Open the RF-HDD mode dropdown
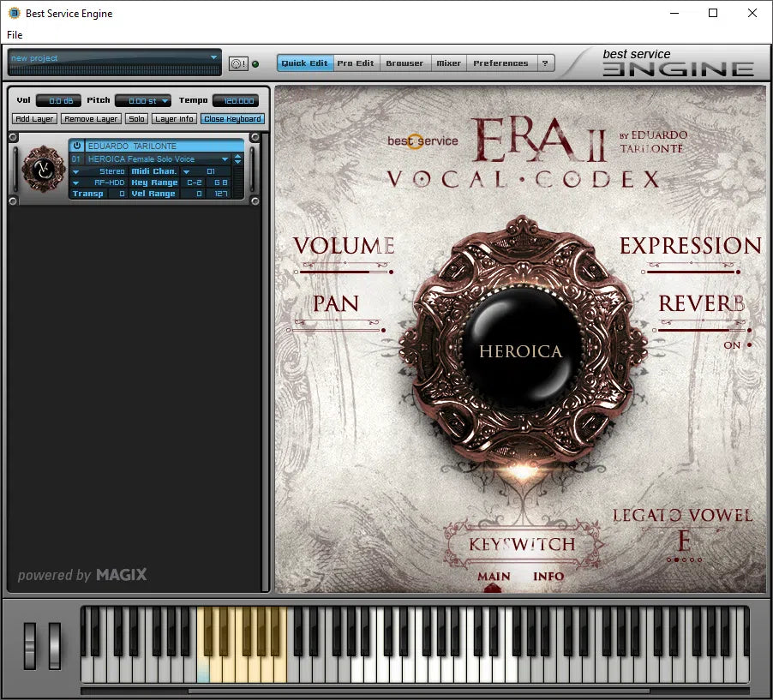The image size is (773, 700). (x=75, y=182)
